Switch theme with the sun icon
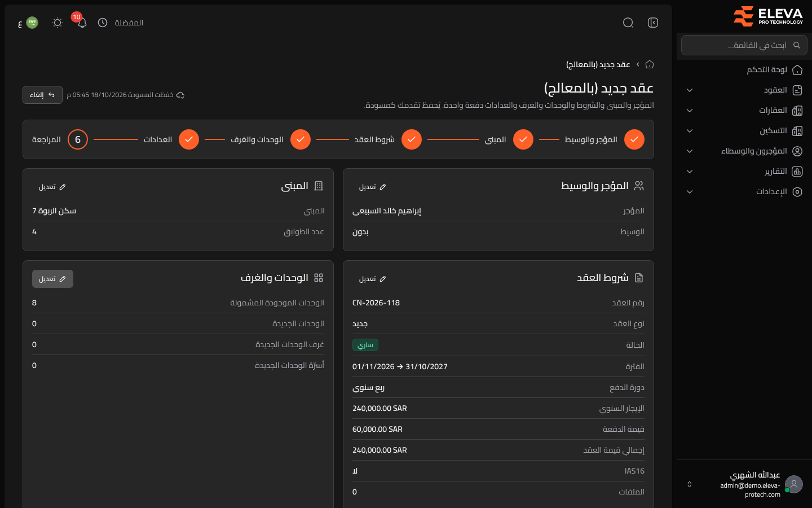This screenshot has height=508, width=812. (58, 23)
